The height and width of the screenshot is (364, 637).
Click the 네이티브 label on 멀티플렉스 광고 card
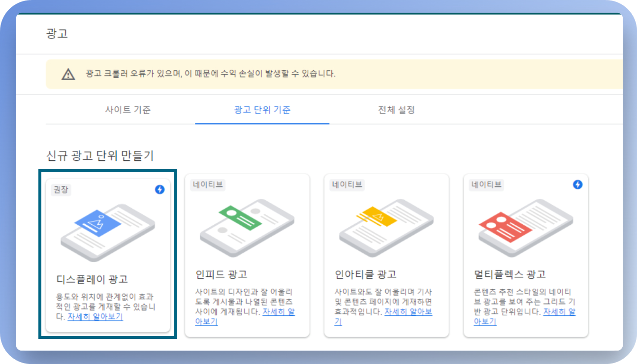[486, 185]
